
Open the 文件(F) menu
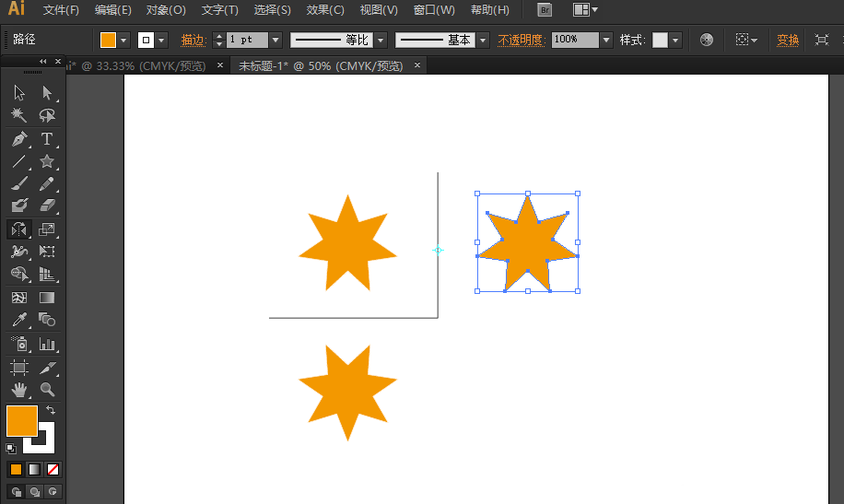61,10
